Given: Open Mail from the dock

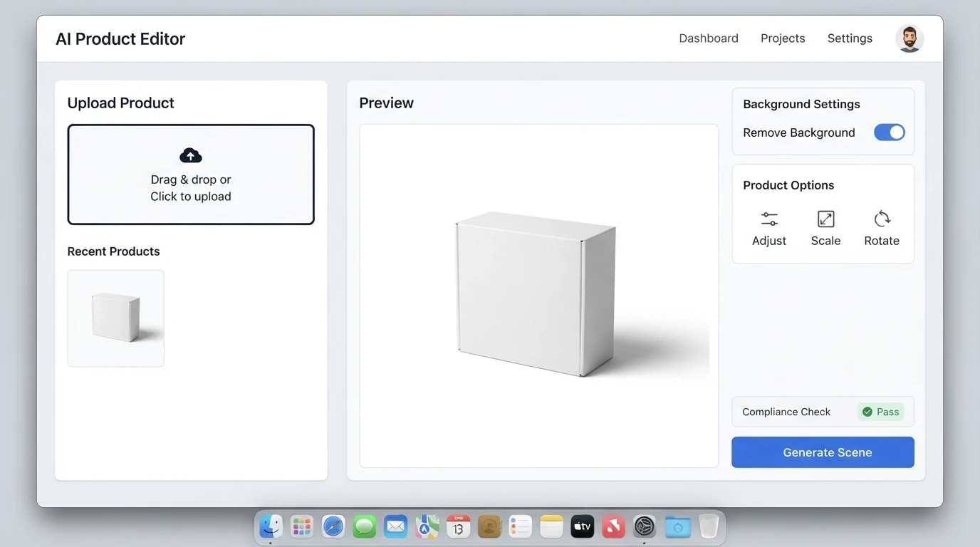Looking at the screenshot, I should coord(395,527).
